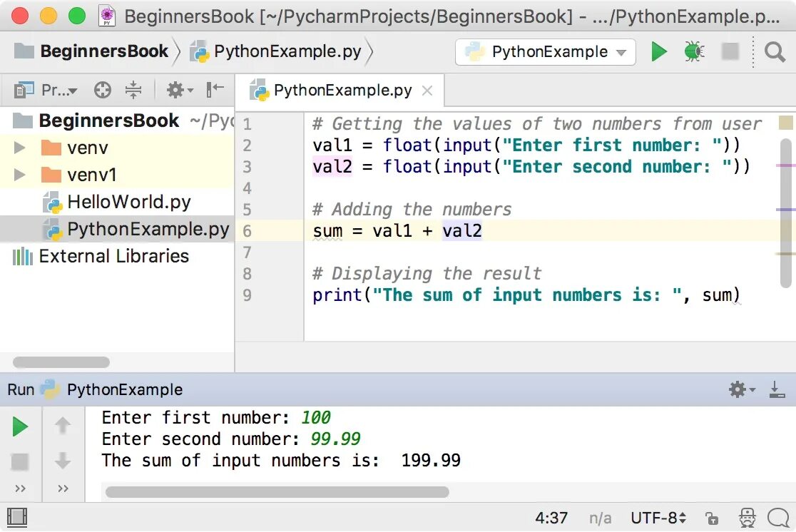This screenshot has width=796, height=532.
Task: Select the PythonExample run tab
Action: coord(113,390)
